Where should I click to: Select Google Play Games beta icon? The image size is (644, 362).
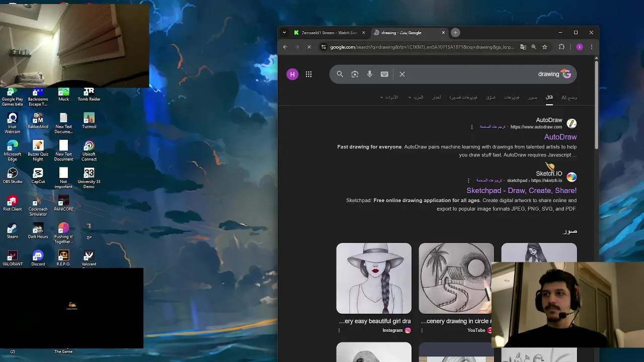(13, 97)
